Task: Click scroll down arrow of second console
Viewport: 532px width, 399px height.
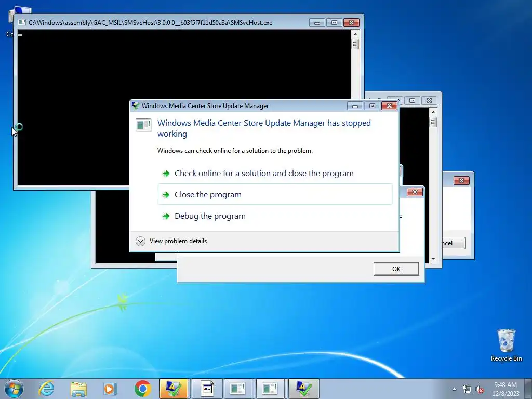Action: pos(433,259)
